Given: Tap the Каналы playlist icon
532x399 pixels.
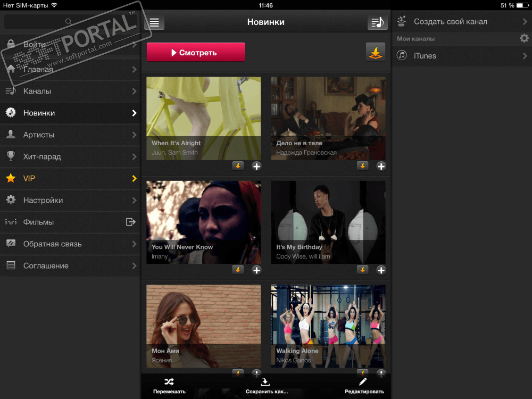Looking at the screenshot, I should 11,90.
